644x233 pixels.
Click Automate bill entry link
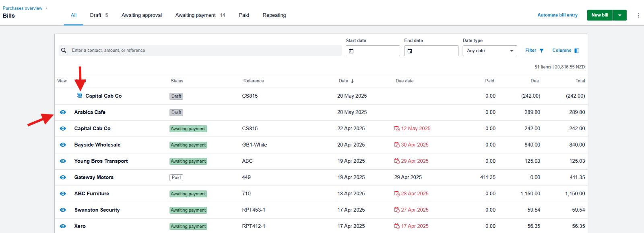[x=557, y=15]
